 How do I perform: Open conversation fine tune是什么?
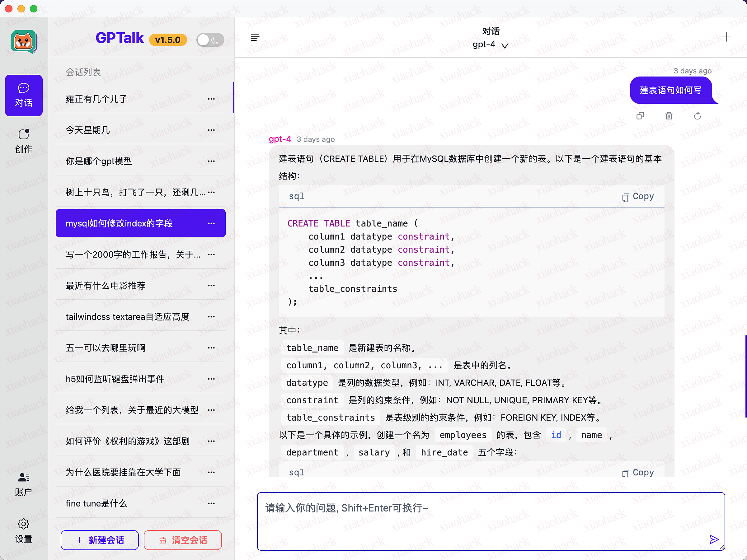coord(140,503)
